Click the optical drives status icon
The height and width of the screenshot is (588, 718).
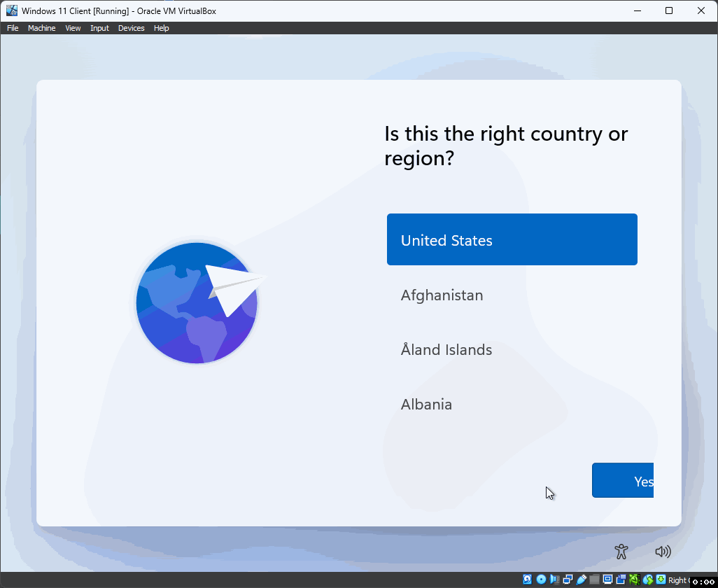541,580
